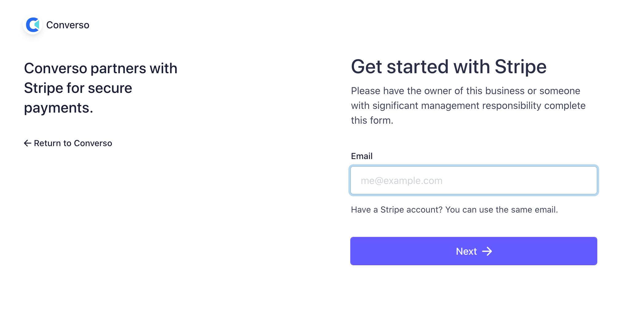This screenshot has width=644, height=323.
Task: Select the Converso brand name text
Action: [x=68, y=25]
